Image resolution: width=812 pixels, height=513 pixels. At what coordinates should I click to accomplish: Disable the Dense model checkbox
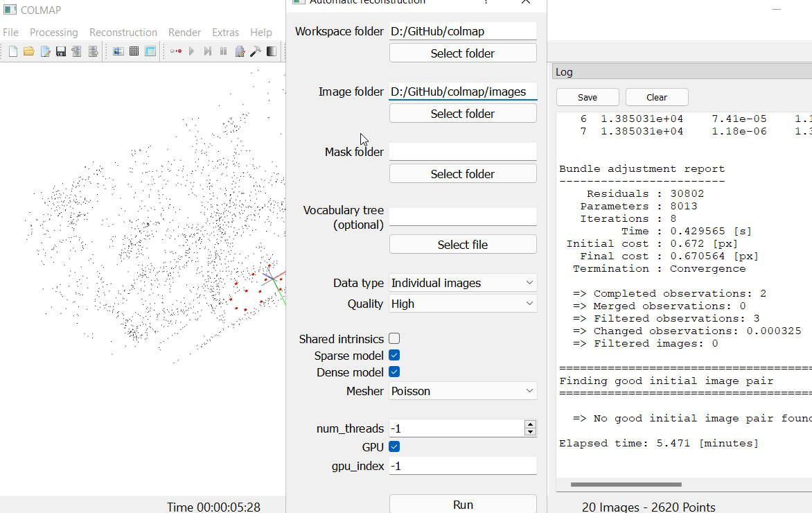coord(394,372)
